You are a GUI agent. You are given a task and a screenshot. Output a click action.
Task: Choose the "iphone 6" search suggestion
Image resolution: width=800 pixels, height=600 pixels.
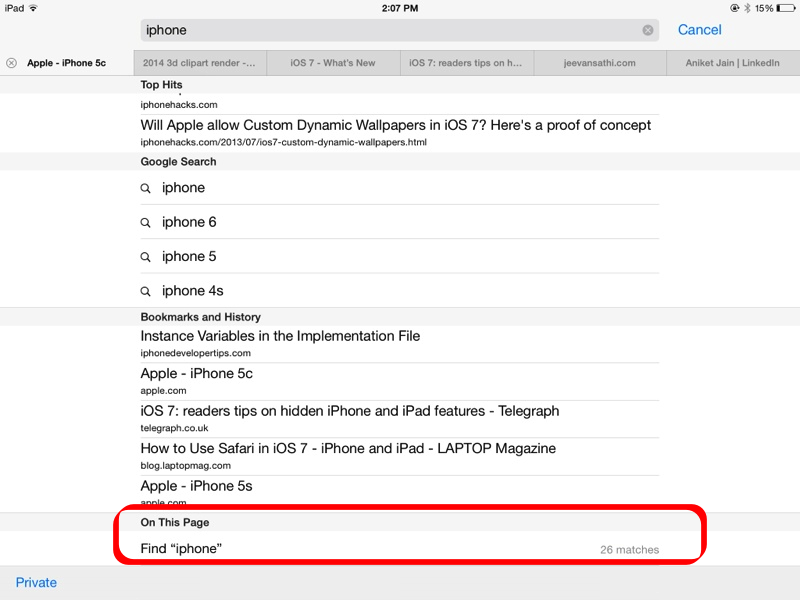pos(399,222)
